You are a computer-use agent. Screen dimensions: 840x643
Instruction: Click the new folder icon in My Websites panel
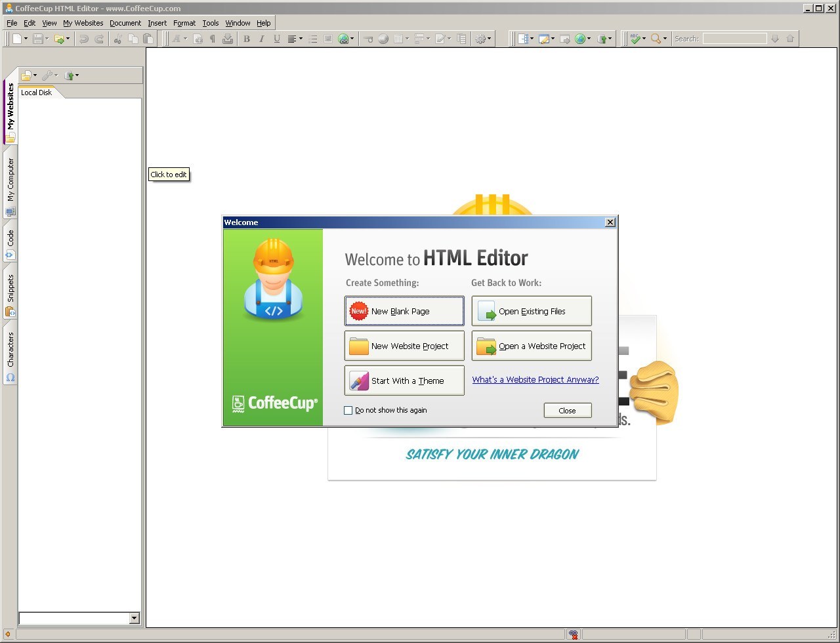(x=26, y=75)
